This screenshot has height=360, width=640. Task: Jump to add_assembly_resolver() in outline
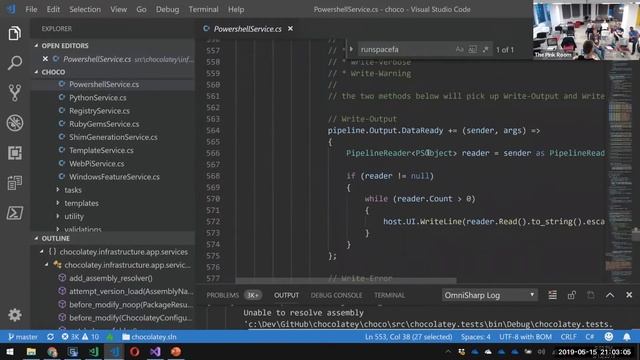click(x=111, y=278)
